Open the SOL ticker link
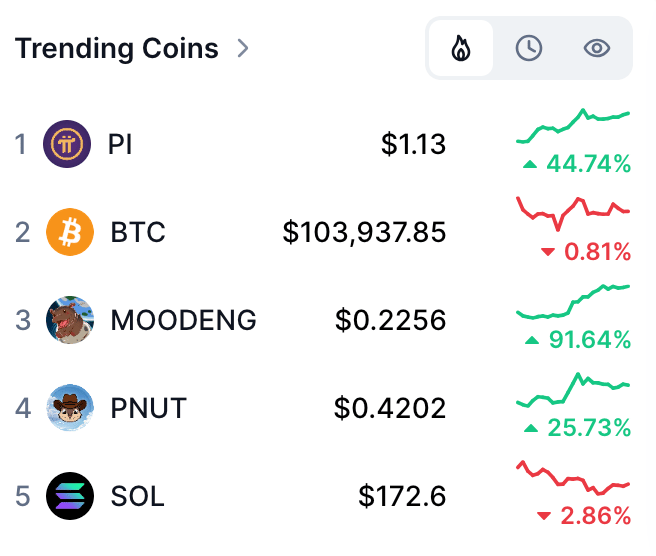The height and width of the screenshot is (556, 656). pyautogui.click(x=138, y=496)
